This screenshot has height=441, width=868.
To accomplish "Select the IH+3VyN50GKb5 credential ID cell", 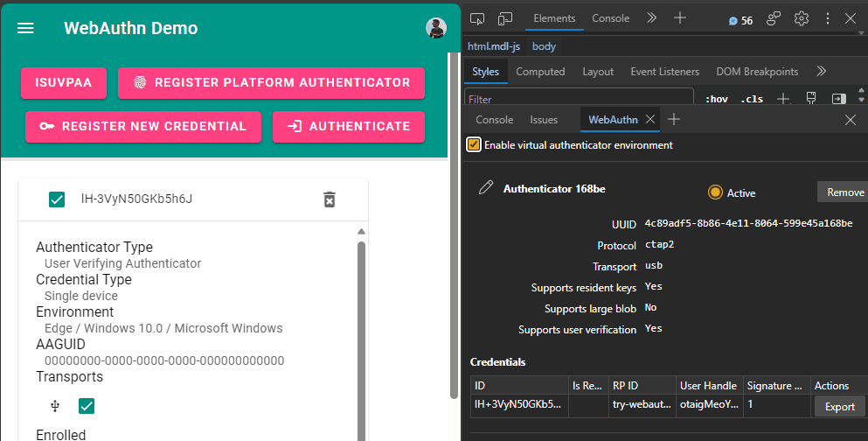I will pyautogui.click(x=518, y=405).
